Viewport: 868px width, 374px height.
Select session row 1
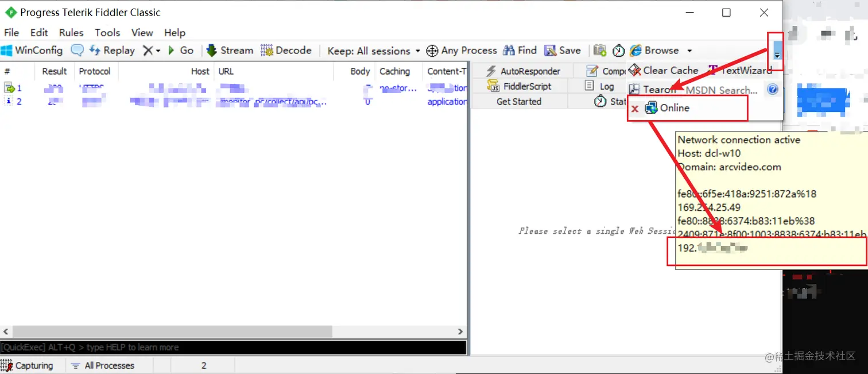click(x=234, y=88)
